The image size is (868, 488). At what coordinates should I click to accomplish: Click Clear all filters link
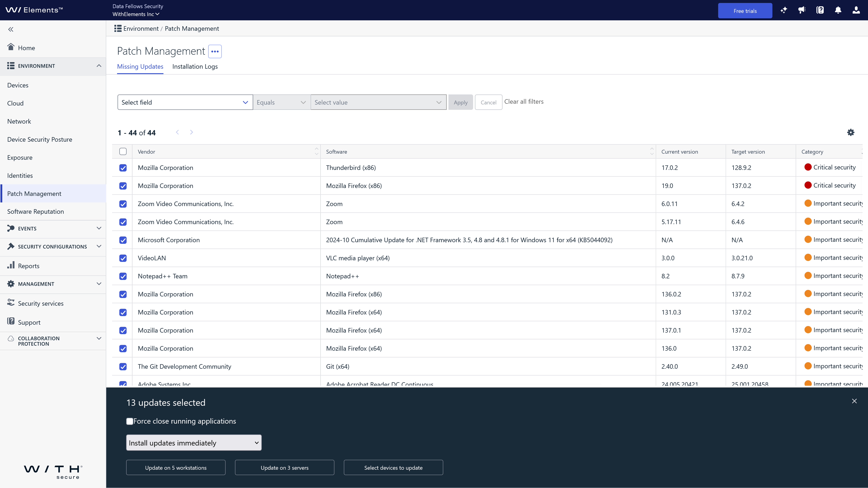tap(524, 102)
